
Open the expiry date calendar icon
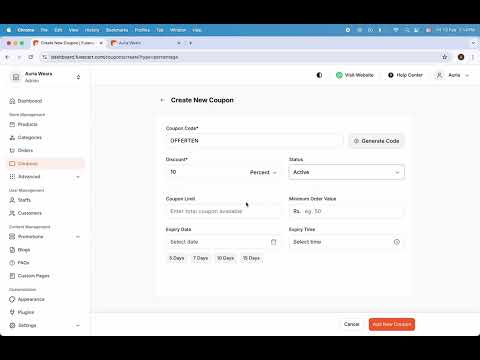[273, 242]
